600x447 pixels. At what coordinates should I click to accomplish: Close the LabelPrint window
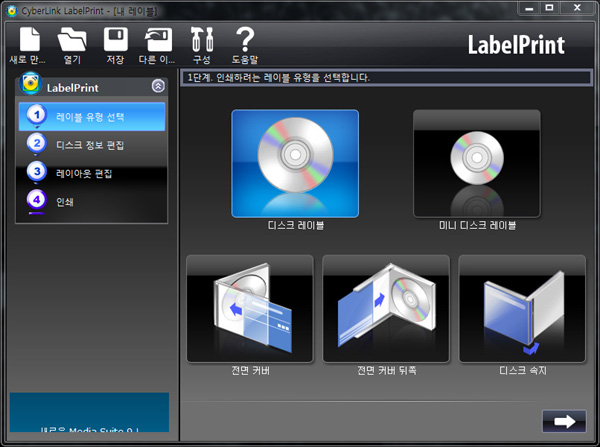(577, 8)
